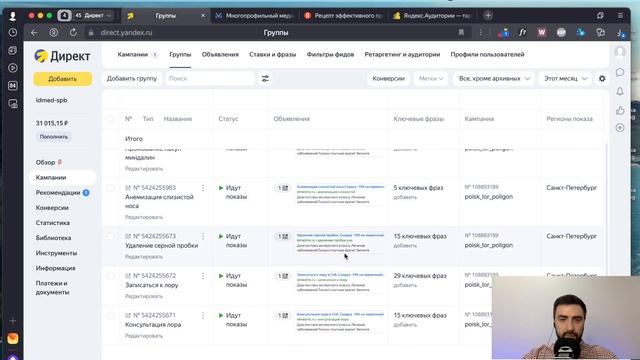Expand the 45 Директ tab group dropdown
The height and width of the screenshot is (360, 640).
93,16
